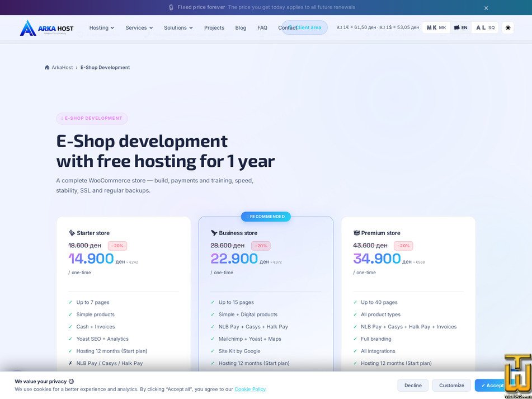Click the ArkaHost breadcrumb link

click(x=62, y=68)
